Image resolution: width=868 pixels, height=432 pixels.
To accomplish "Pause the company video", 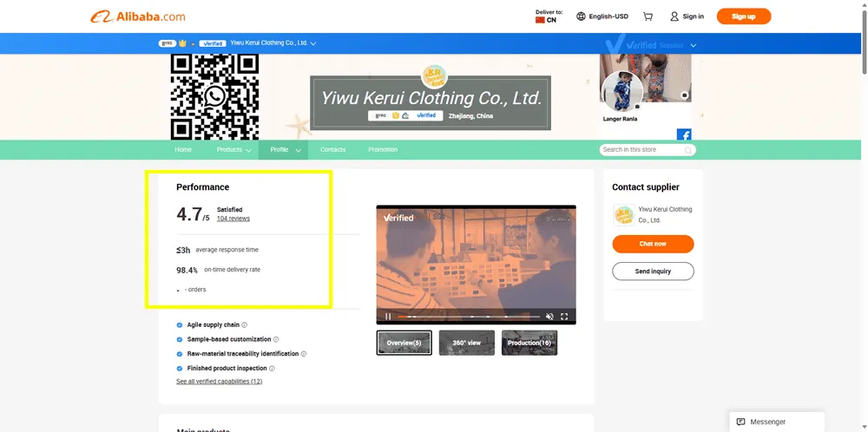I will click(387, 317).
